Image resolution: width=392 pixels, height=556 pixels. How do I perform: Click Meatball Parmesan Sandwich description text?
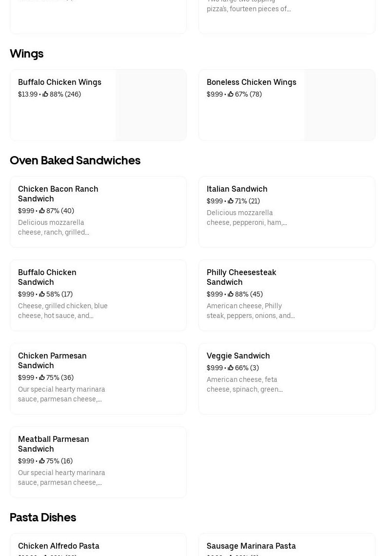coord(61,477)
